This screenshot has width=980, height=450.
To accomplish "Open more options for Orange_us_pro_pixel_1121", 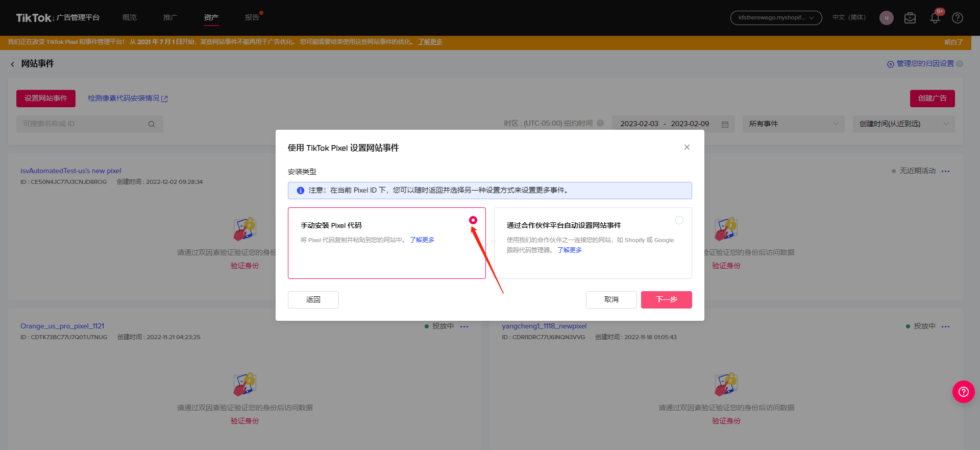I will [464, 326].
